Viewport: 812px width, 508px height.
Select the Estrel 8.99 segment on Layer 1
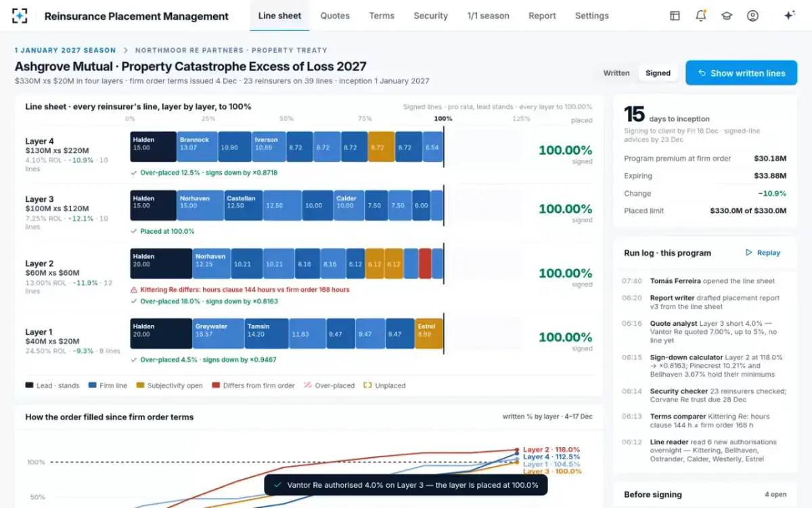429,333
